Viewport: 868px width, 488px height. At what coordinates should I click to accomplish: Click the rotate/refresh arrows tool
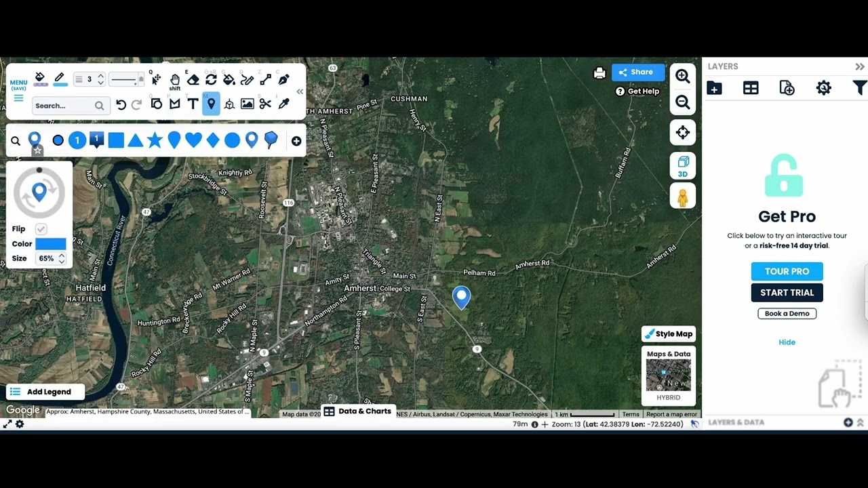click(211, 79)
